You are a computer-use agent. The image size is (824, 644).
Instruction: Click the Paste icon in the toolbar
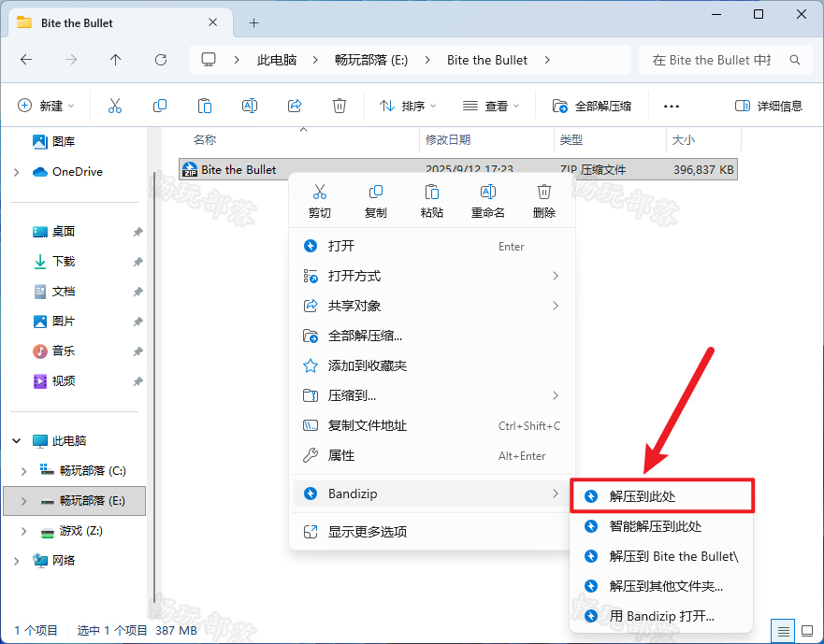click(x=205, y=106)
